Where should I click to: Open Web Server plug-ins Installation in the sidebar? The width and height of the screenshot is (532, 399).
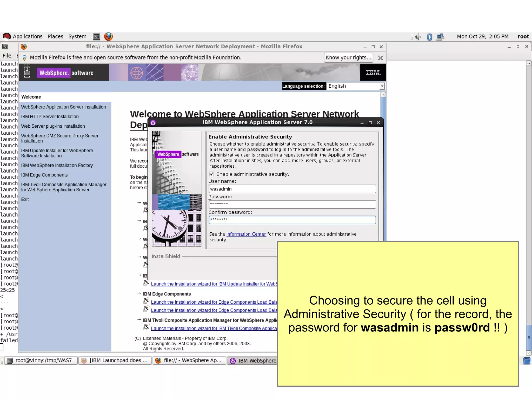(x=53, y=126)
